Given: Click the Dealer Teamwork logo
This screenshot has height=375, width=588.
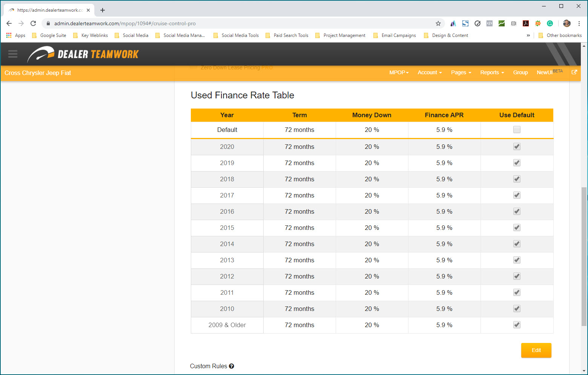Looking at the screenshot, I should [x=83, y=54].
